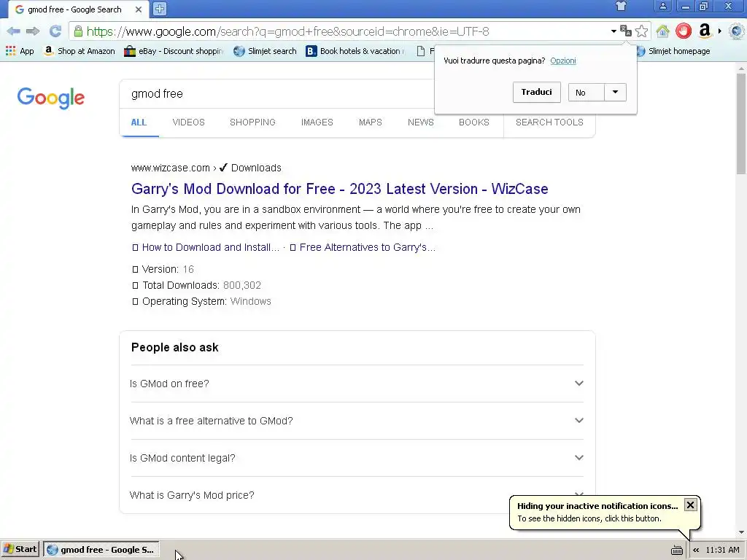Expand 'Is GMod content legal?' question

click(357, 458)
